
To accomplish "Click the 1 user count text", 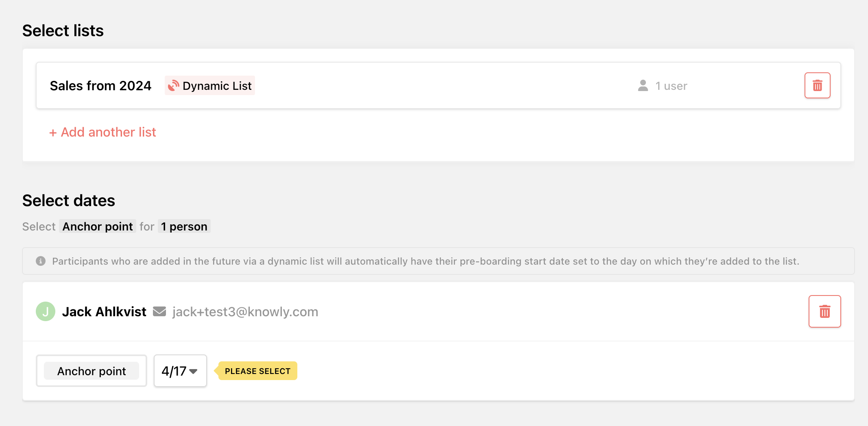I will [x=671, y=86].
